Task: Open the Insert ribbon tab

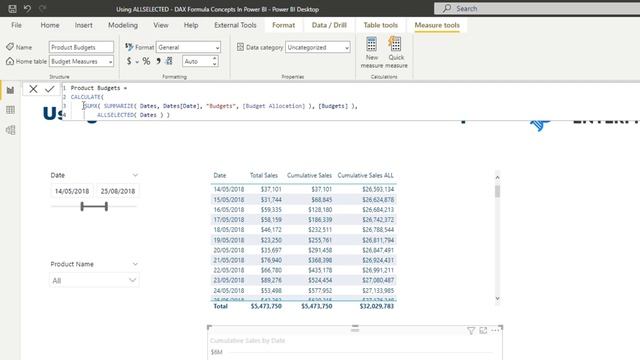Action: click(x=83, y=25)
